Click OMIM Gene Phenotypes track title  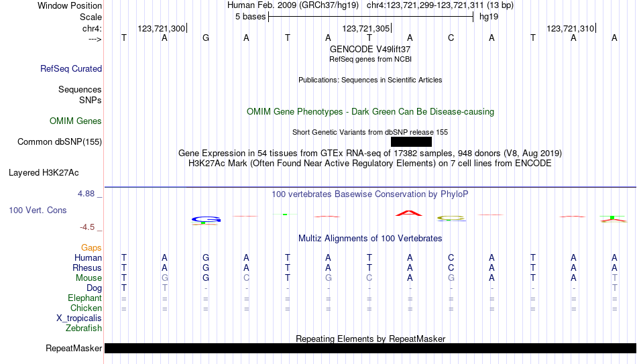coord(370,112)
